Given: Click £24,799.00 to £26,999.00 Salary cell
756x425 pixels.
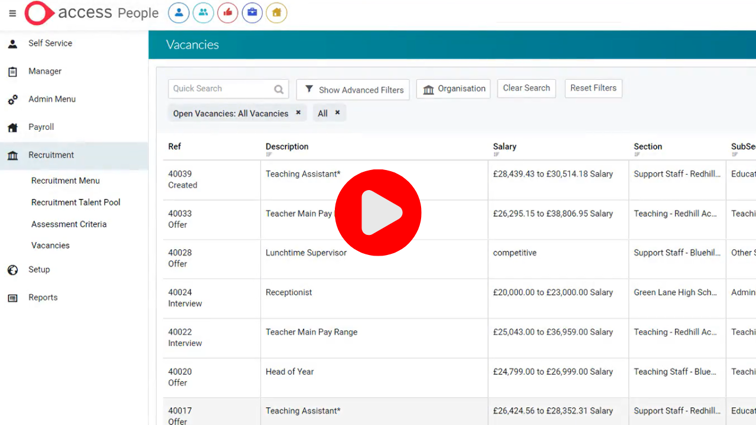Looking at the screenshot, I should pos(553,372).
